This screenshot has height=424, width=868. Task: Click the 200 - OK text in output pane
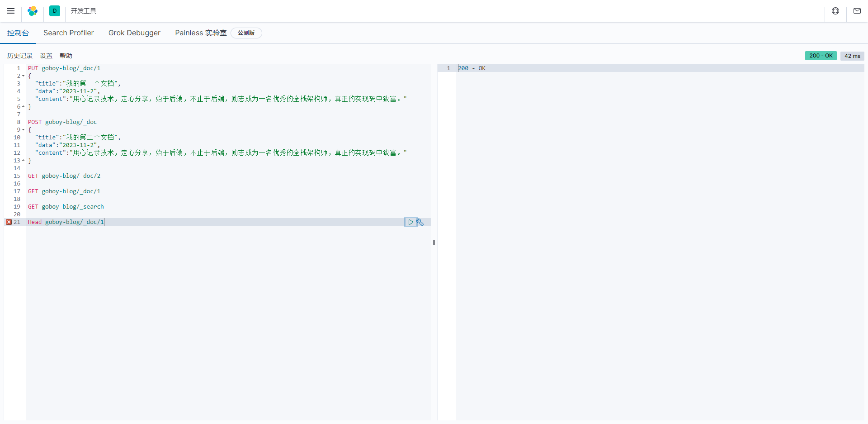(x=472, y=68)
